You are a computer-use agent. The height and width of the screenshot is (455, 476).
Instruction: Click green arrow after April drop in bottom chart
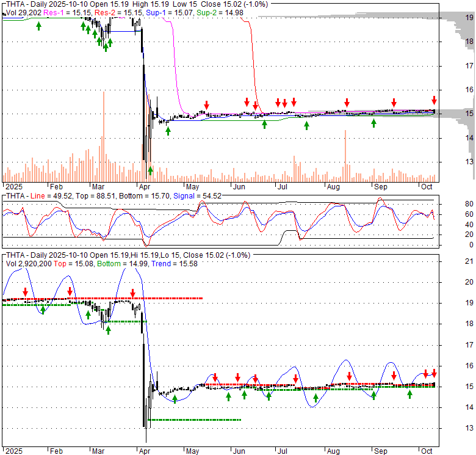click(x=175, y=399)
